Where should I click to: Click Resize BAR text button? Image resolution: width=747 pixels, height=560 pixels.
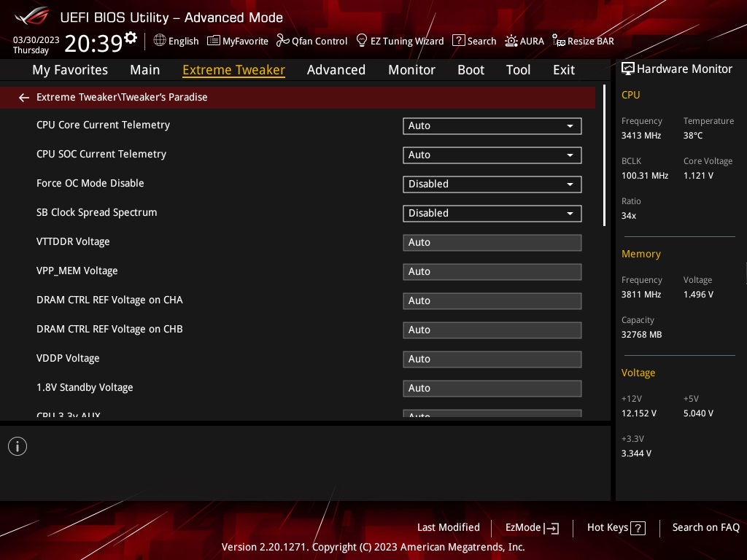click(x=591, y=41)
